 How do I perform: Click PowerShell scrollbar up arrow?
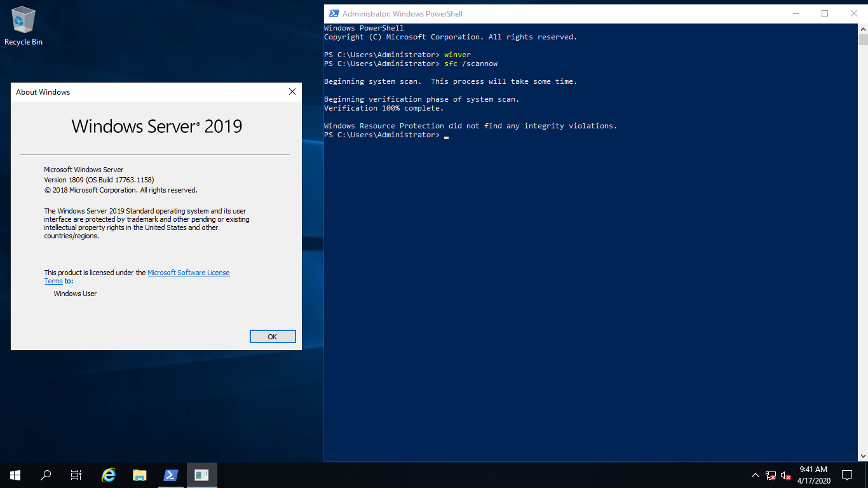[x=863, y=29]
